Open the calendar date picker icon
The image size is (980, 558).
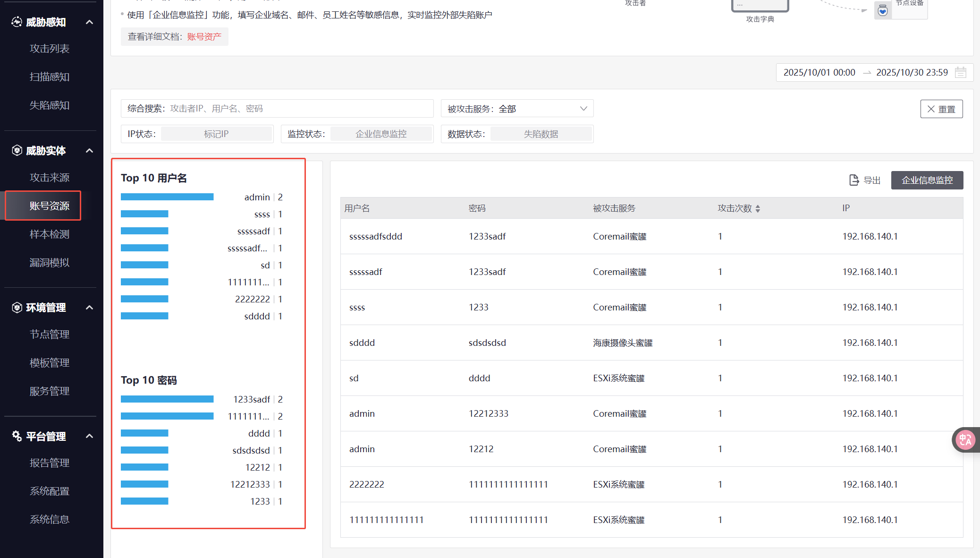pos(960,72)
